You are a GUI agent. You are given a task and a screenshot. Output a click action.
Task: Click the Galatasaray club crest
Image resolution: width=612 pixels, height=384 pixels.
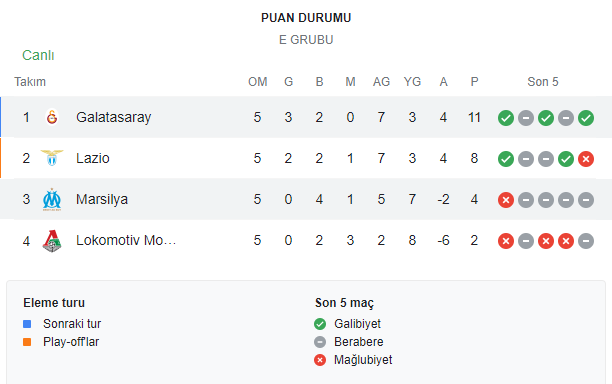click(52, 117)
